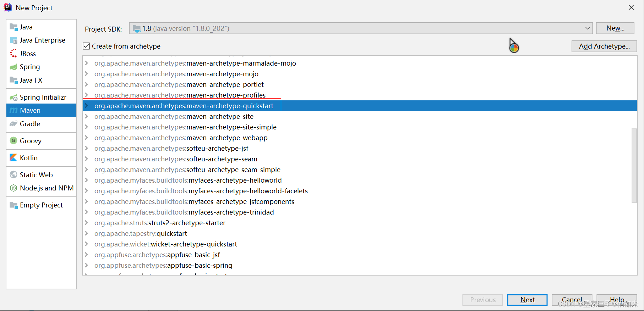Screen dimensions: 644x311
Task: Click the Cancel button
Action: point(572,300)
